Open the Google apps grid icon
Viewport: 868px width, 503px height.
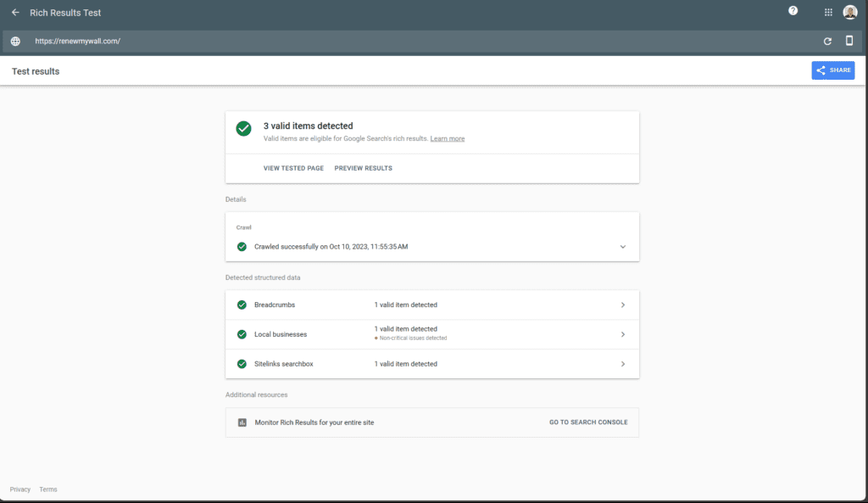[828, 12]
